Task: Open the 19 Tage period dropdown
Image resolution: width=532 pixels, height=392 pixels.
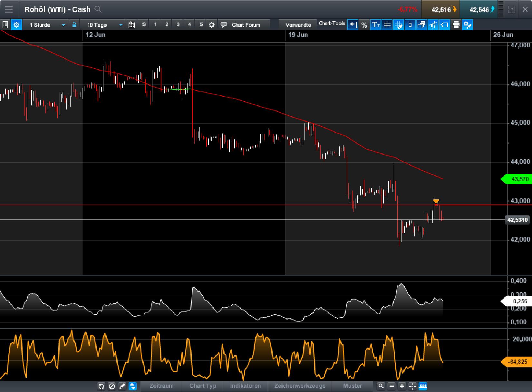Action: point(103,24)
